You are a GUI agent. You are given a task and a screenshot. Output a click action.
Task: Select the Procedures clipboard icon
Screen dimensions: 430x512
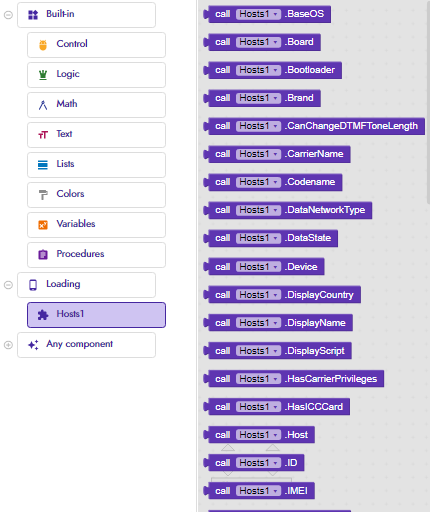(x=43, y=255)
